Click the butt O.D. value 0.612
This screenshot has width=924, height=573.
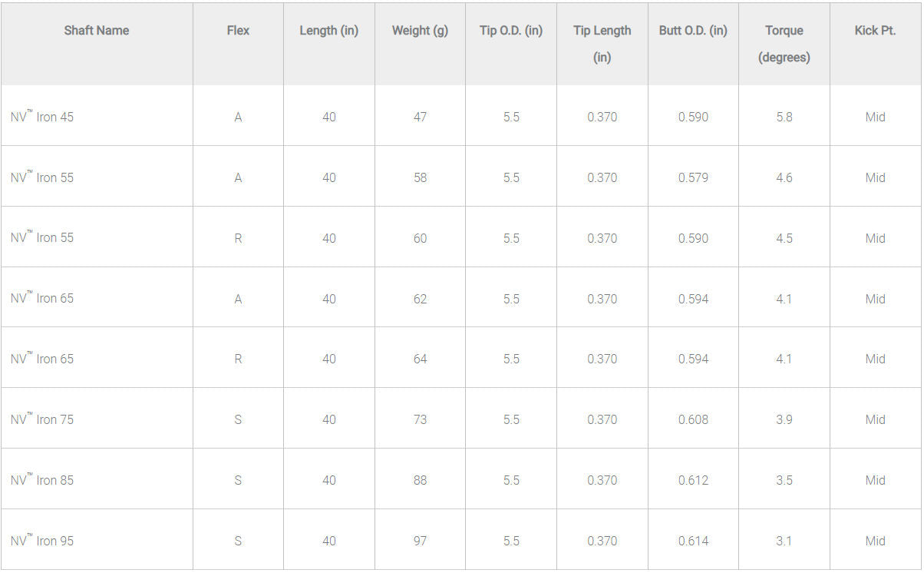click(693, 480)
